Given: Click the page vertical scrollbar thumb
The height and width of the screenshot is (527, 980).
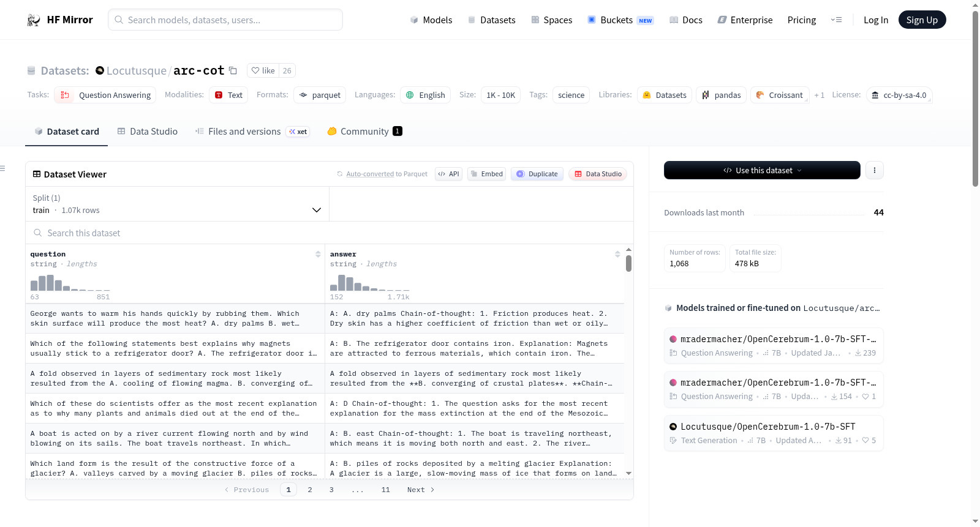Looking at the screenshot, I should point(975,98).
